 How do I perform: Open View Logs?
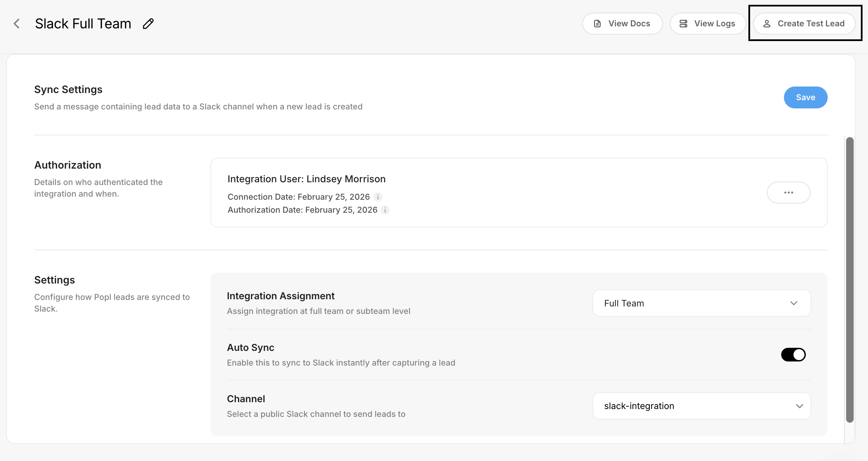[x=707, y=24]
